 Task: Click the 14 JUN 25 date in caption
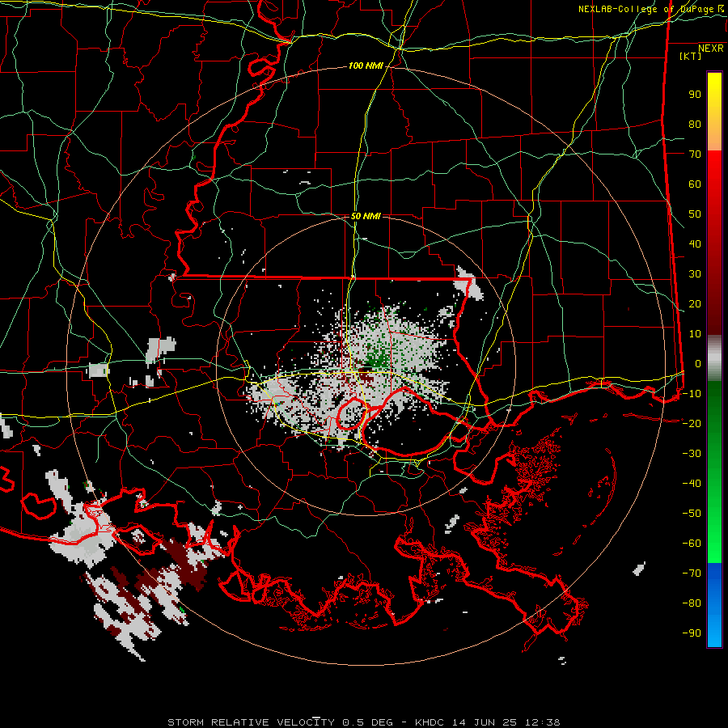coord(485,722)
